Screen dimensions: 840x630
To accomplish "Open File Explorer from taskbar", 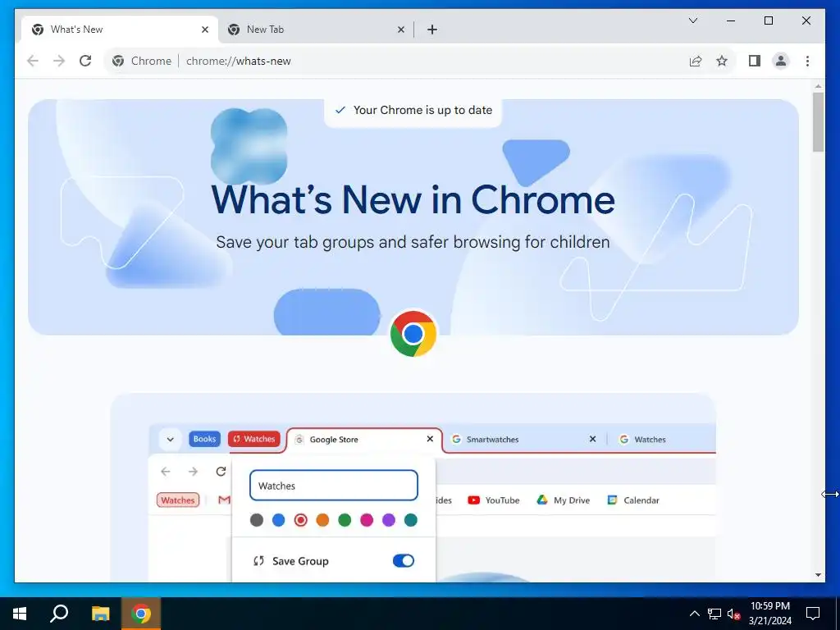I will click(x=100, y=614).
